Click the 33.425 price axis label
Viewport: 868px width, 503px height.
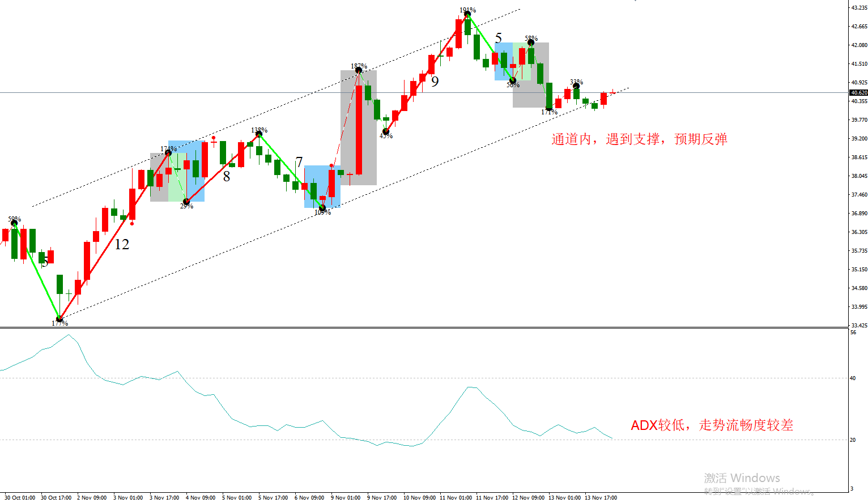859,326
